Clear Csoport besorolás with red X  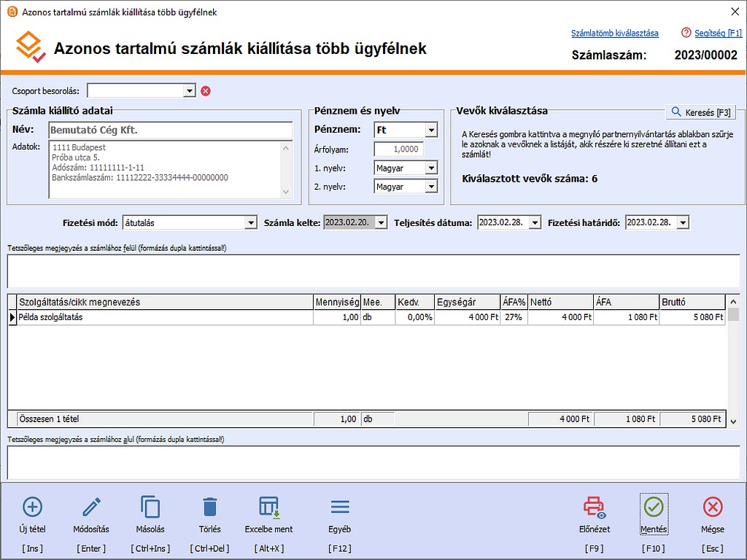coord(206,91)
